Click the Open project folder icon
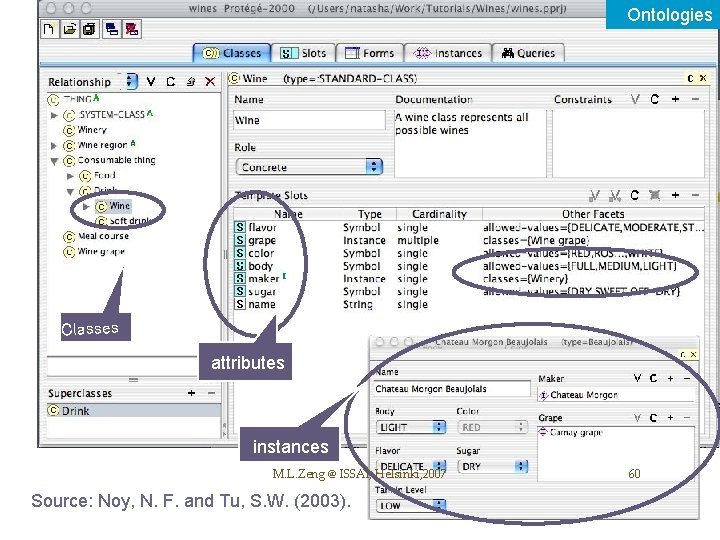 pos(69,29)
